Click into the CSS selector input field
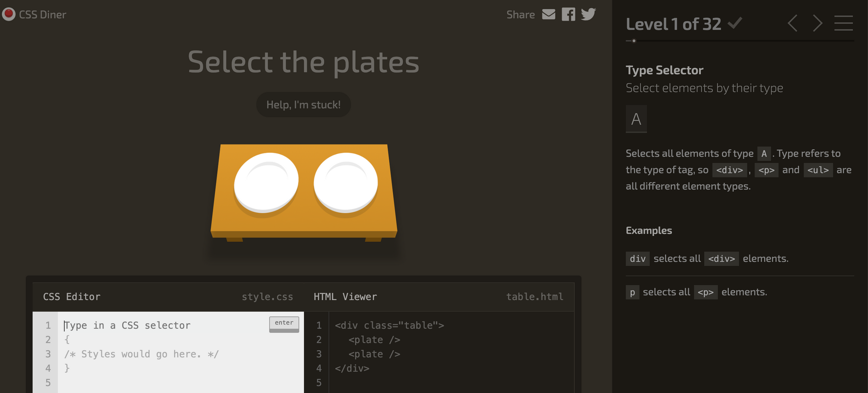This screenshot has height=393, width=868. [165, 325]
